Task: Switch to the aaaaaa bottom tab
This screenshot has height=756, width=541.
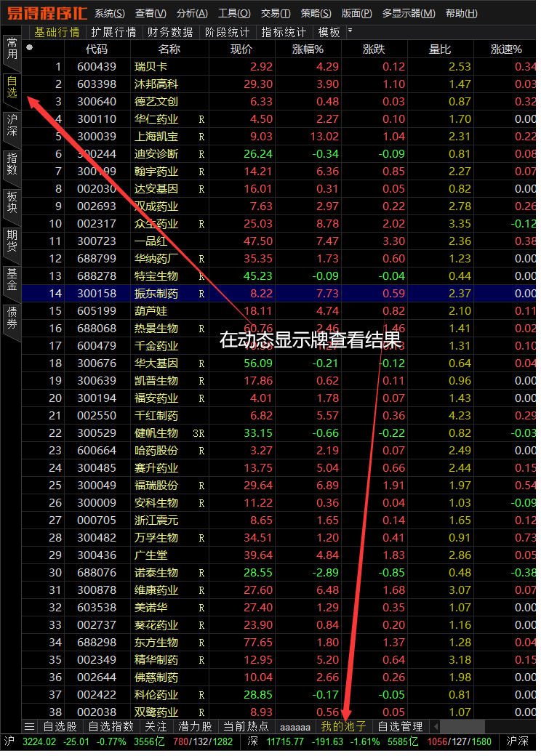Action: pyautogui.click(x=295, y=727)
